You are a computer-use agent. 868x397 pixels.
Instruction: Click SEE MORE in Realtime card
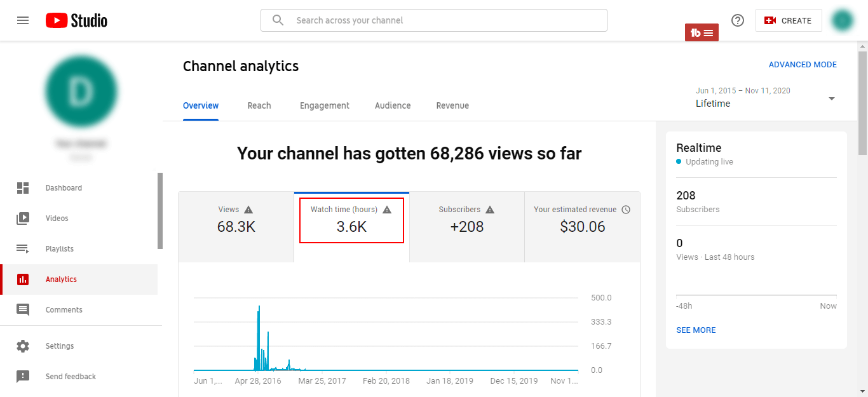696,330
